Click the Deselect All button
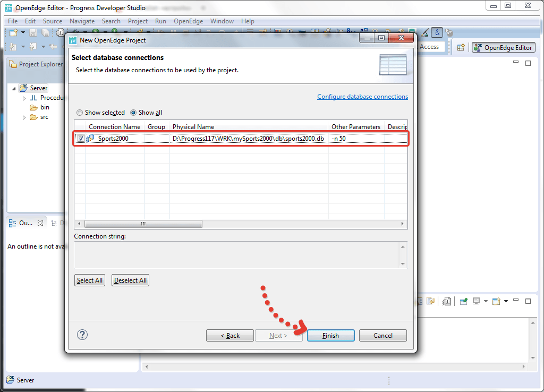Viewport: 544px width, 392px height. tap(130, 280)
